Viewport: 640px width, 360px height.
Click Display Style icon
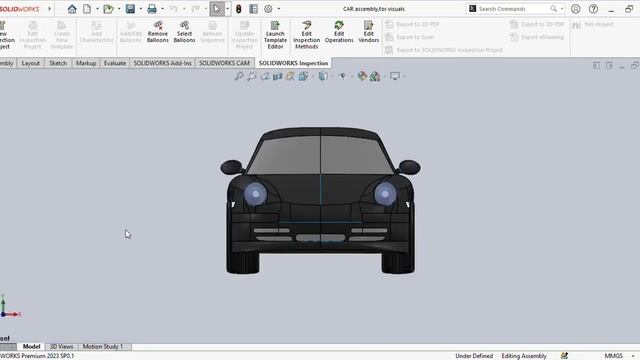(323, 76)
